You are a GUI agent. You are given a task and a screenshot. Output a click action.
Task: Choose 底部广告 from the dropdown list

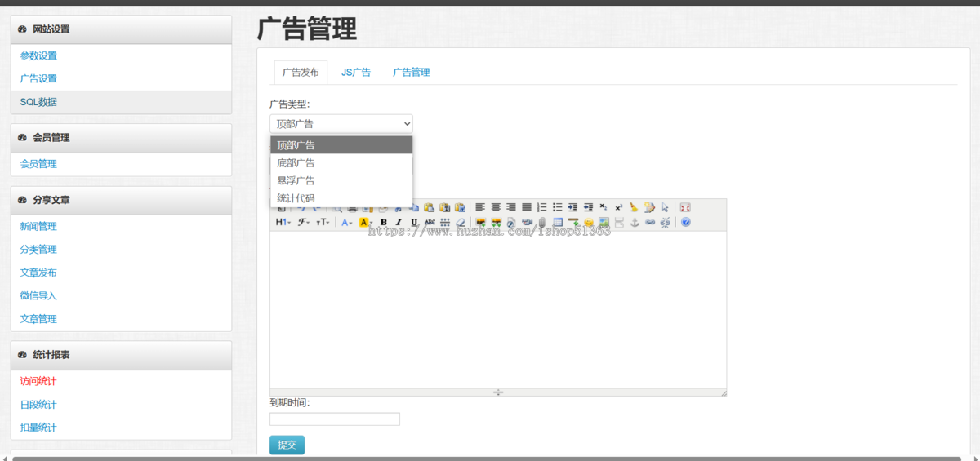[341, 163]
